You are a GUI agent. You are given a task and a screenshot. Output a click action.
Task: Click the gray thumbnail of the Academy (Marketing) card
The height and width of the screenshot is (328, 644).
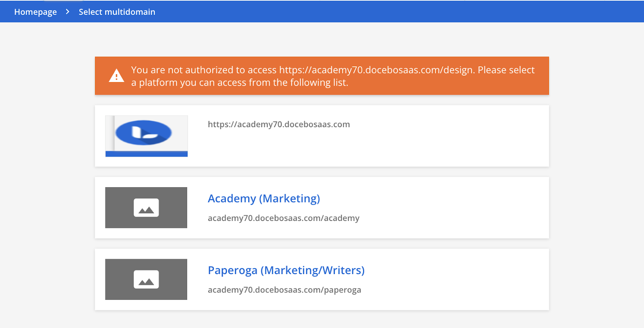[x=146, y=208]
